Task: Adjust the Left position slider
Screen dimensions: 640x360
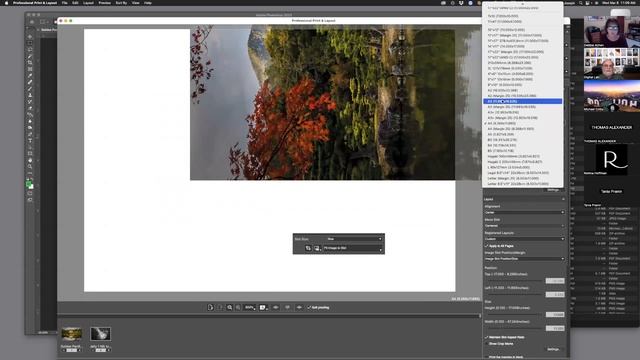Action: [515, 294]
